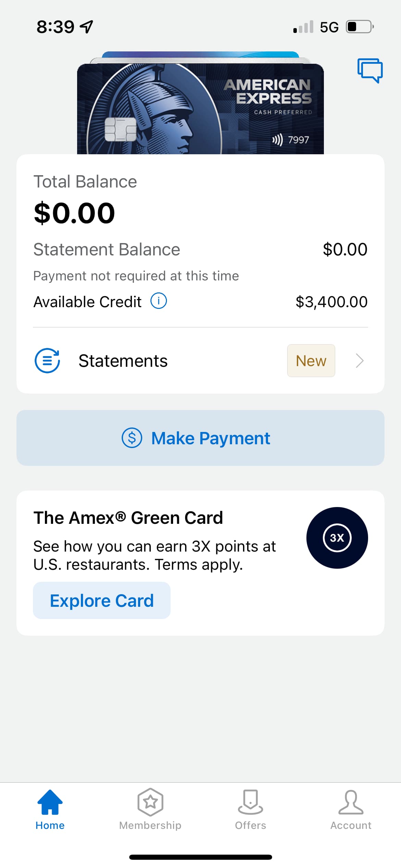Switch to the Membership tab label
401x868 pixels.
point(150,825)
